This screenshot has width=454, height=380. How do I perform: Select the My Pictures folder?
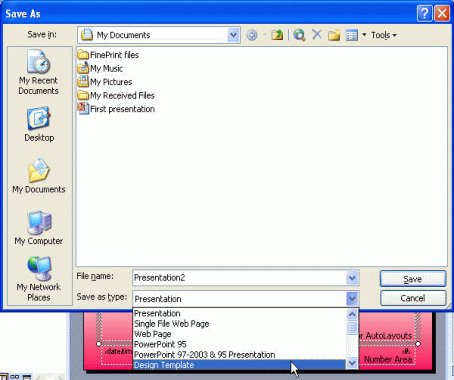105,82
